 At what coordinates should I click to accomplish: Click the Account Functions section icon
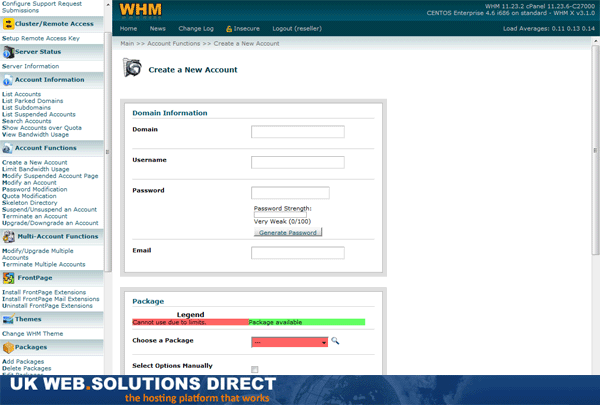tap(8, 147)
